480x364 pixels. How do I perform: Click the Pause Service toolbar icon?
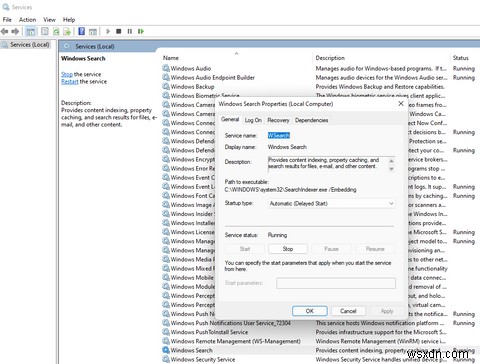(130, 31)
